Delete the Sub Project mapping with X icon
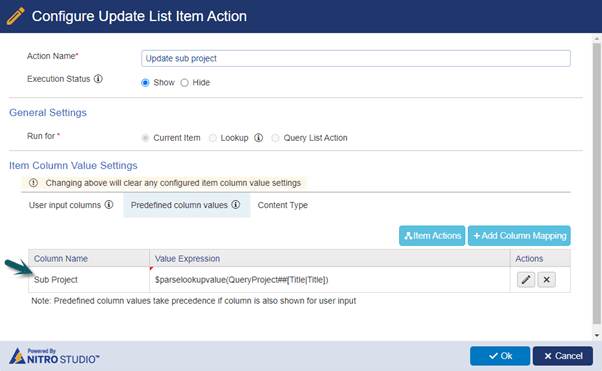602x371 pixels. [x=546, y=280]
